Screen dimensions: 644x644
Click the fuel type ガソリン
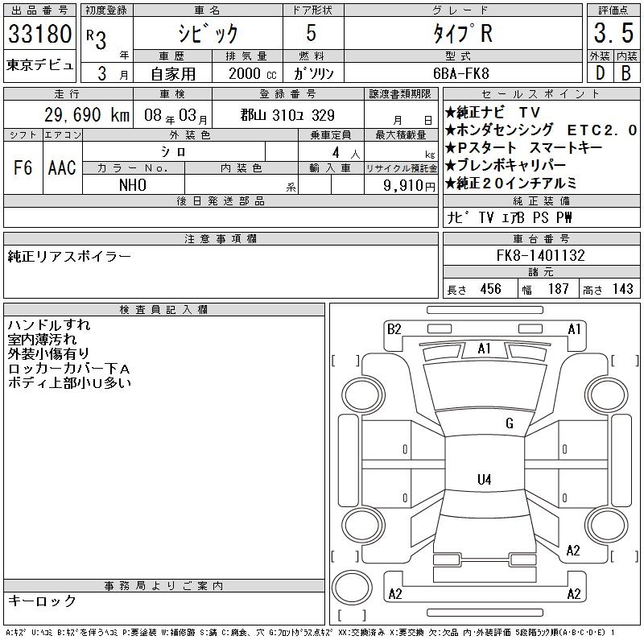[313, 74]
